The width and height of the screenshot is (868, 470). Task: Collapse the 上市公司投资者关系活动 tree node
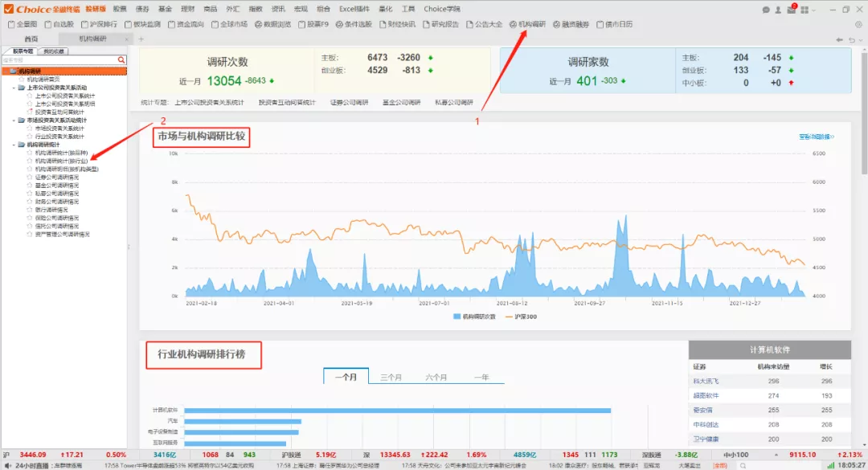13,88
